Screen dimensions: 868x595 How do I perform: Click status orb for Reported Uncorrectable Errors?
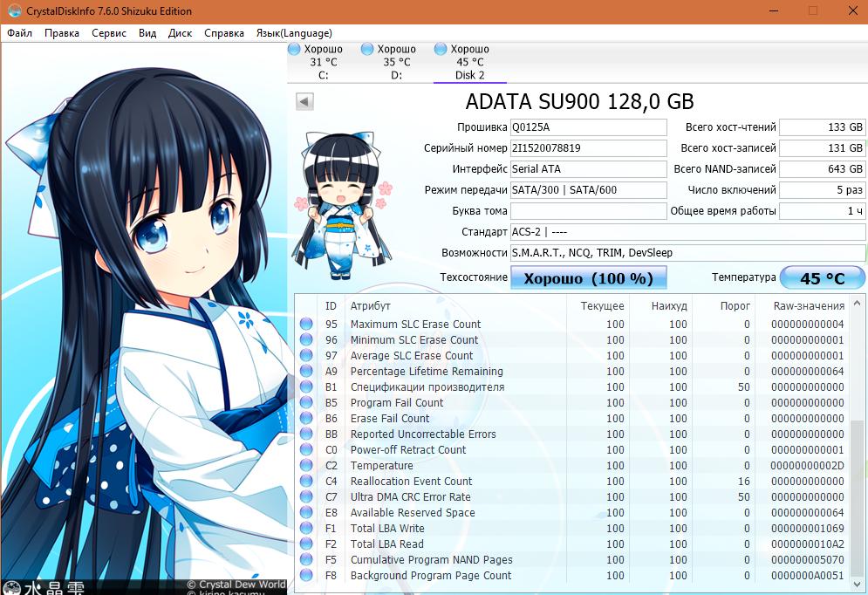coord(306,434)
